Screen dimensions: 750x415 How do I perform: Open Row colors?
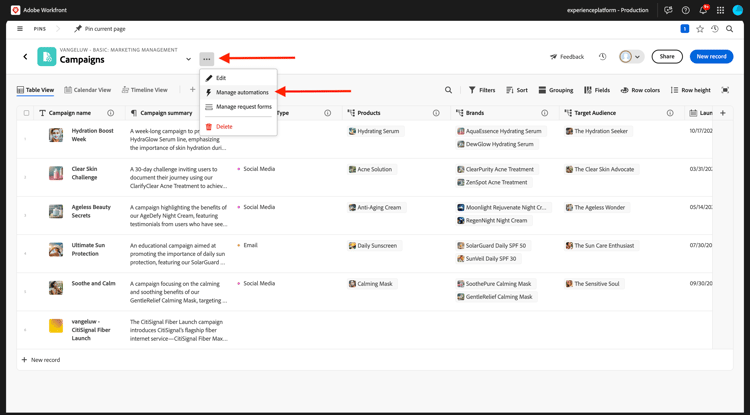click(640, 90)
